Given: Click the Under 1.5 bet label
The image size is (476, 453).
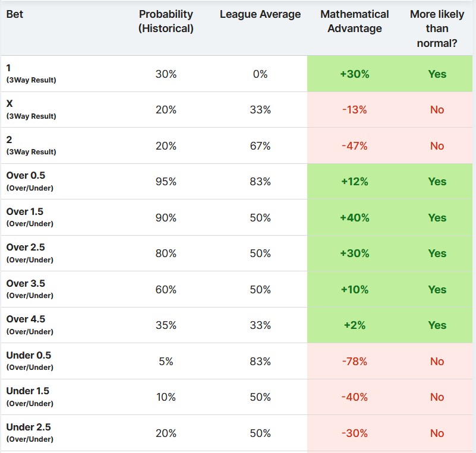Looking at the screenshot, I should [x=28, y=391].
